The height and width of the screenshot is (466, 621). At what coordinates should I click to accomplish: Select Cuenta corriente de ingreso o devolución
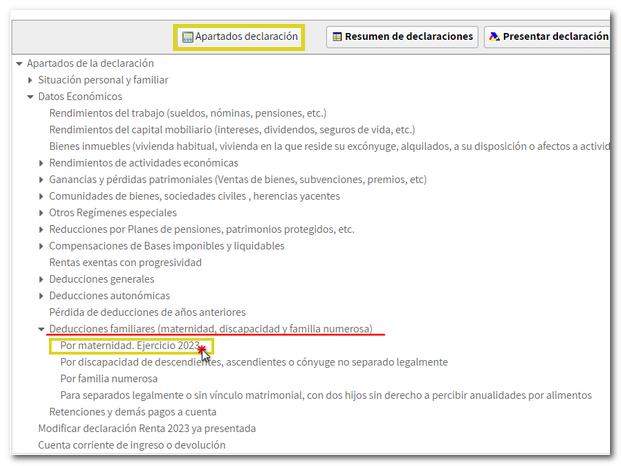coord(131,445)
